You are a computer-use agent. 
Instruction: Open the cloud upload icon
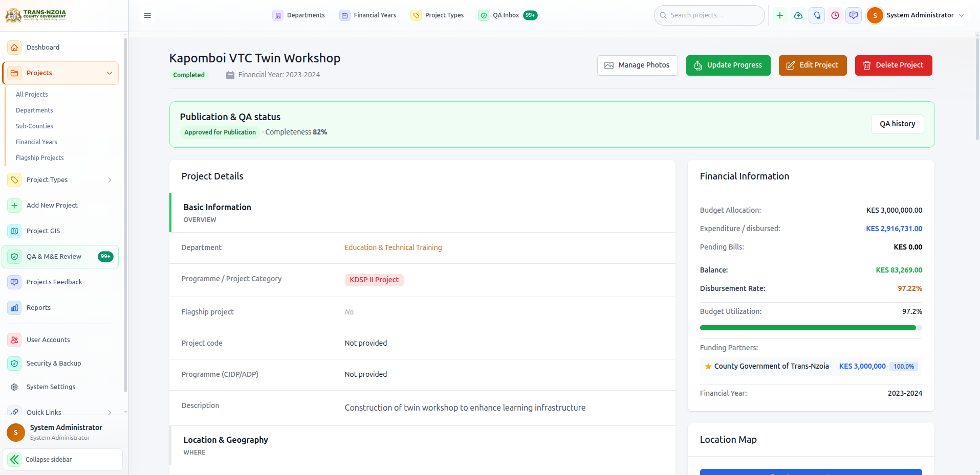click(798, 15)
